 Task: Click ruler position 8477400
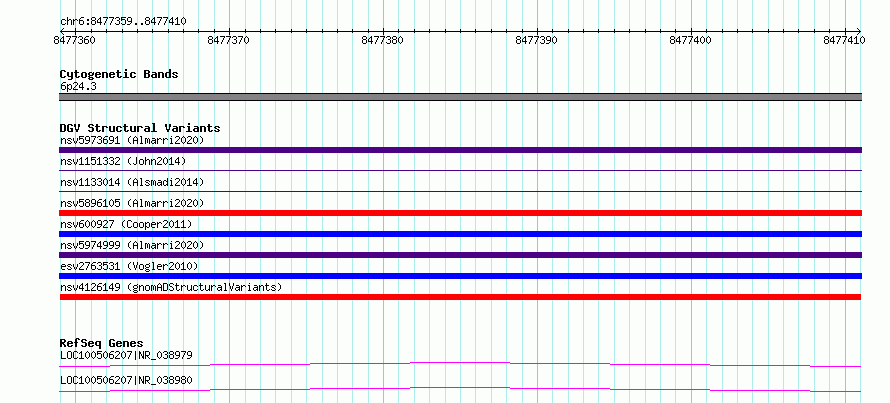691,40
